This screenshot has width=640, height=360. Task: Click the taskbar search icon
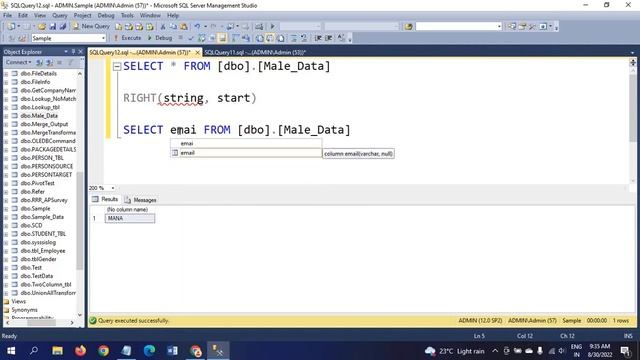[34, 351]
